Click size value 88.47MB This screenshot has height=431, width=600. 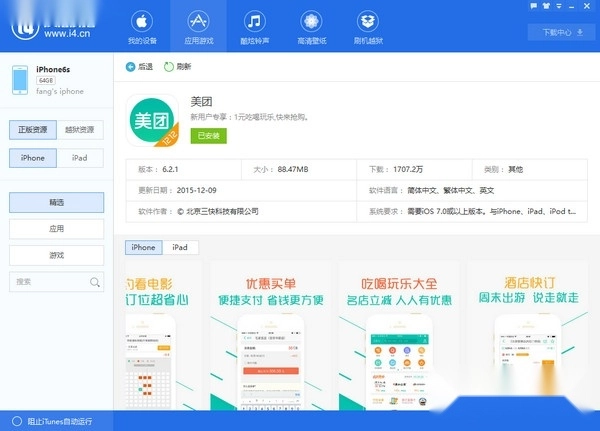(293, 170)
